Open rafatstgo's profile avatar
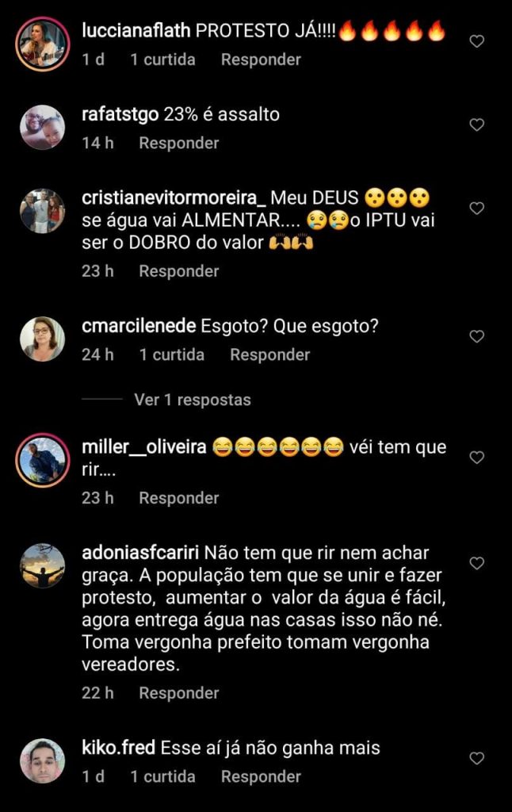 click(x=43, y=128)
